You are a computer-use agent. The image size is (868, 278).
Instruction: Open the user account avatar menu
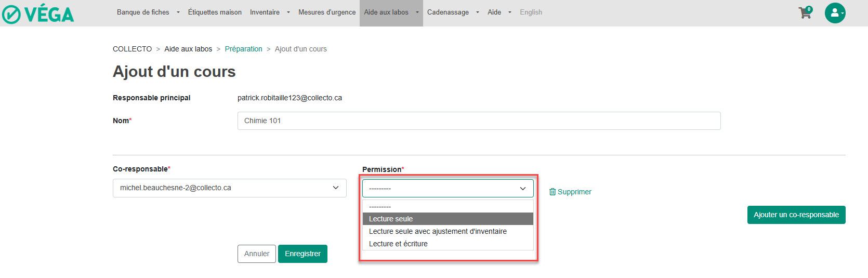tap(835, 13)
